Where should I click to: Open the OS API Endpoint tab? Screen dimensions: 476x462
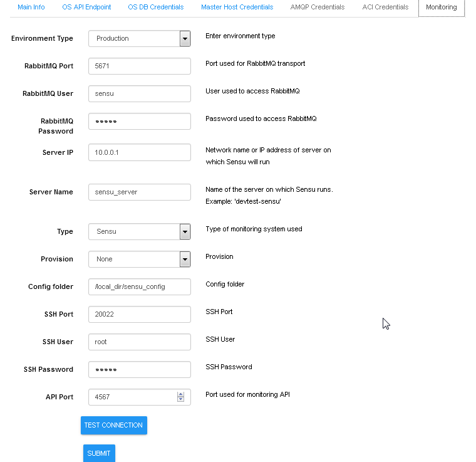(86, 8)
